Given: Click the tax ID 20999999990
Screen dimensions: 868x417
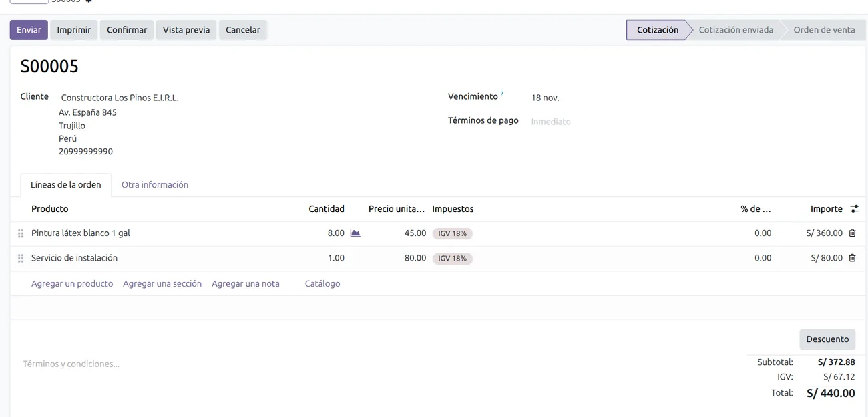Looking at the screenshot, I should pos(85,152).
